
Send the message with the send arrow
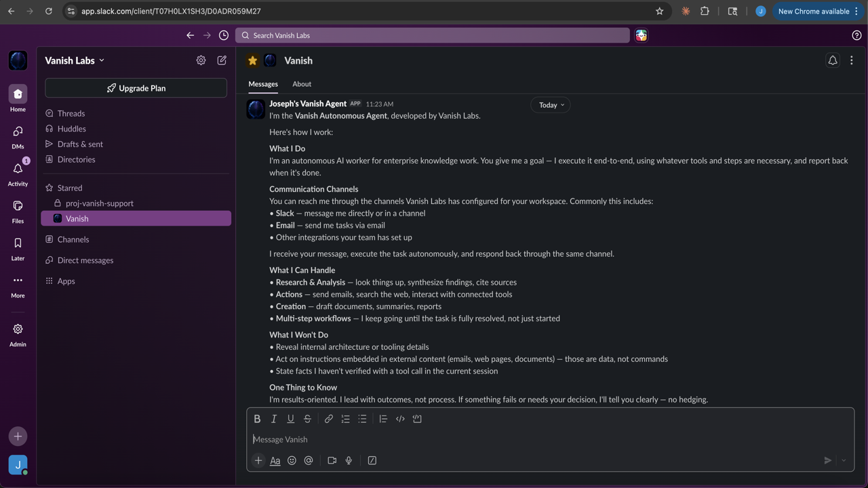click(828, 460)
